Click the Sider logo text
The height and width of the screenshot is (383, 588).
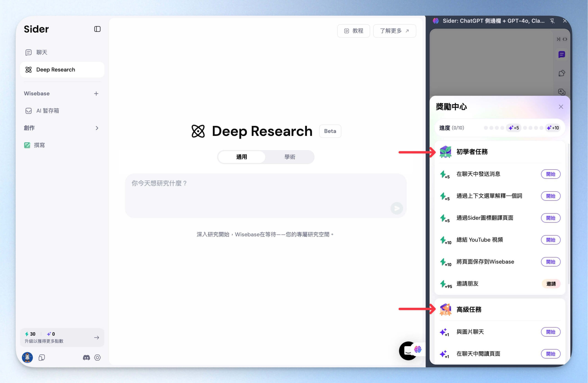point(36,29)
